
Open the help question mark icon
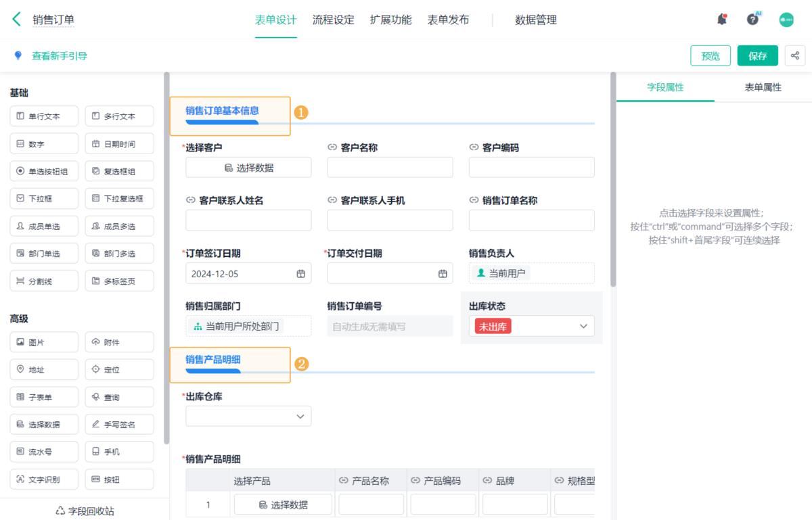pos(752,20)
